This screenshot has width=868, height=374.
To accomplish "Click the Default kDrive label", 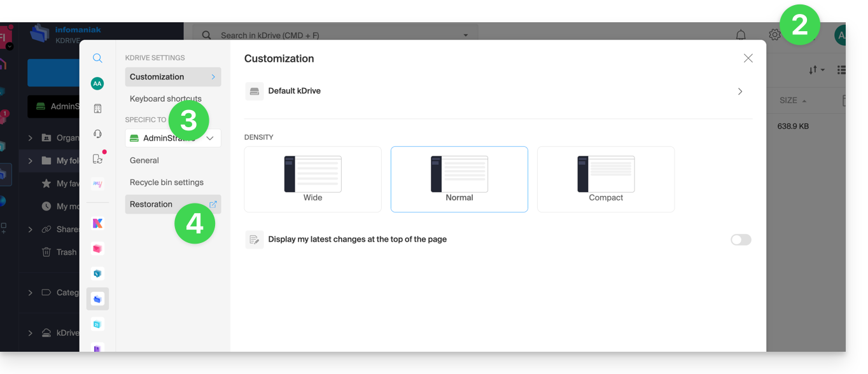I will tap(294, 91).
